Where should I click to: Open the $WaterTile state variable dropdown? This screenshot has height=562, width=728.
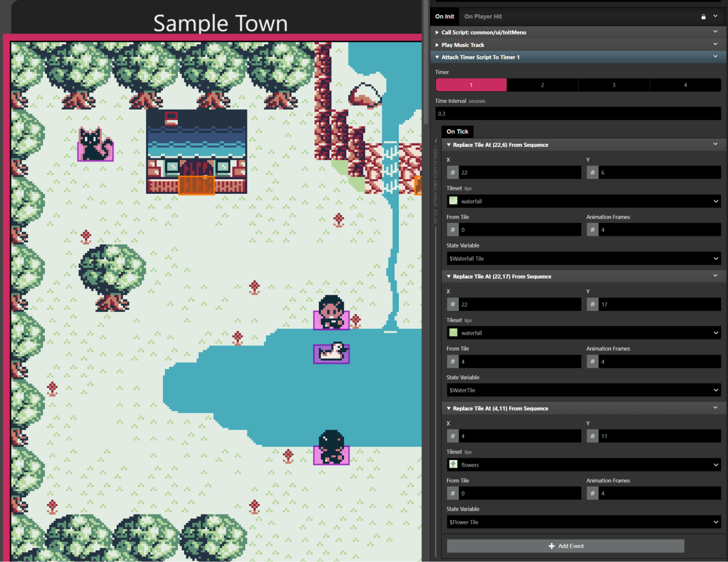pos(584,390)
